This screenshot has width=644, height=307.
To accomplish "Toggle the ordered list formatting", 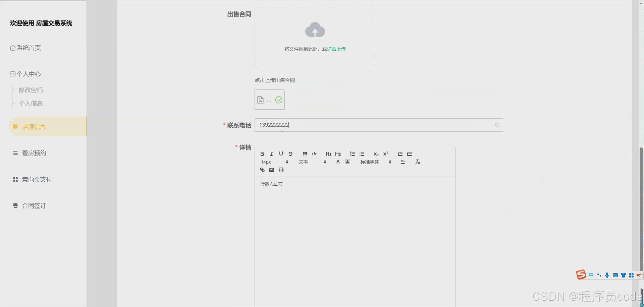I will click(352, 154).
